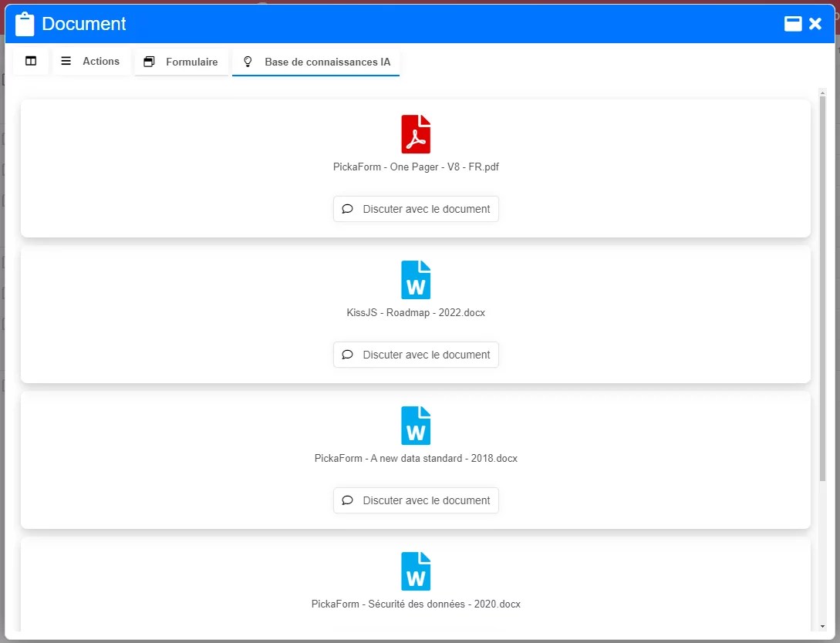Discuss with the One Pager PDF document
Image resolution: width=840 pixels, height=643 pixels.
coord(416,209)
